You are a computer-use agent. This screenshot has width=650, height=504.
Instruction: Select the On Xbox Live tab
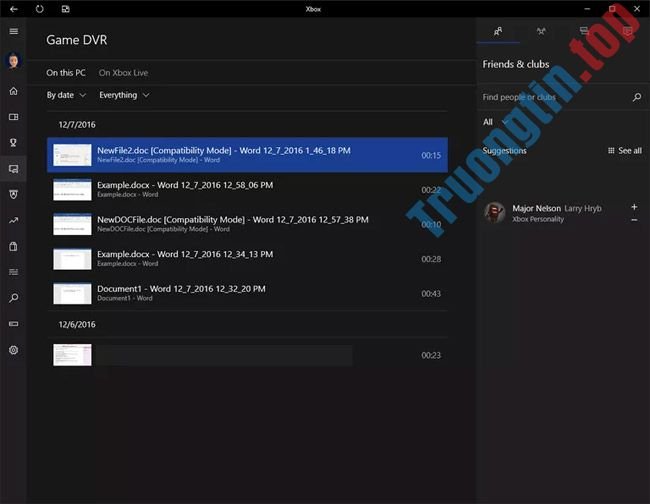click(123, 73)
